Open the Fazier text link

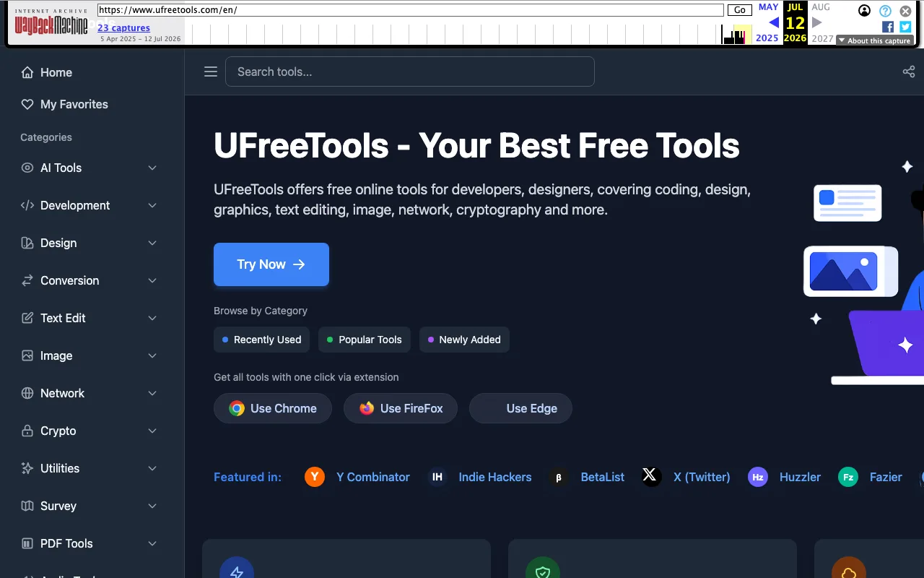pos(886,477)
